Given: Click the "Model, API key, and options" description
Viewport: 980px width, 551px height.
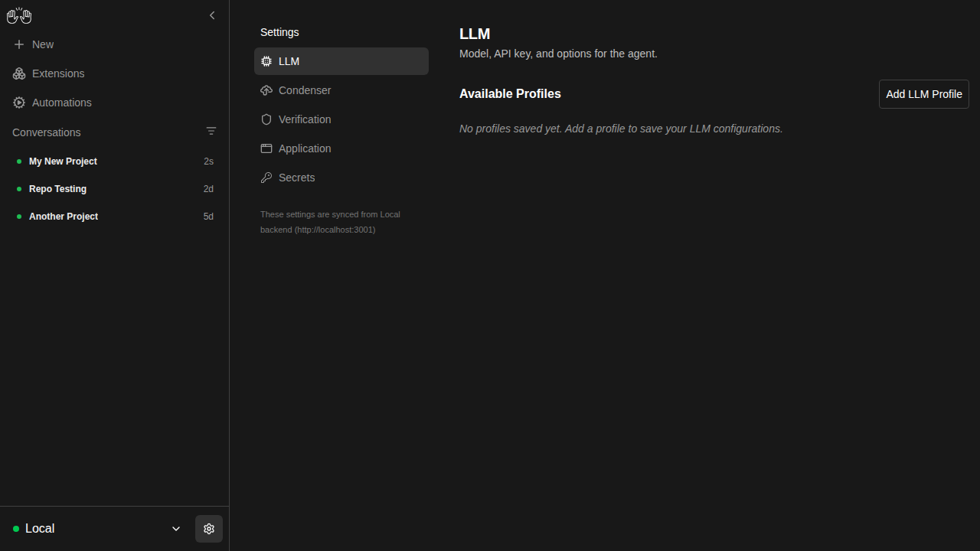Looking at the screenshot, I should 558,54.
